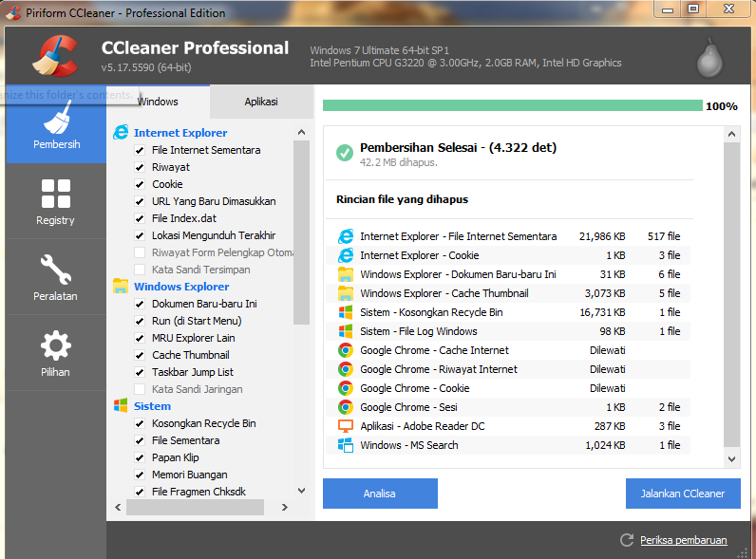
Task: Click up arrow of results panel scrollbar
Action: coord(732,134)
